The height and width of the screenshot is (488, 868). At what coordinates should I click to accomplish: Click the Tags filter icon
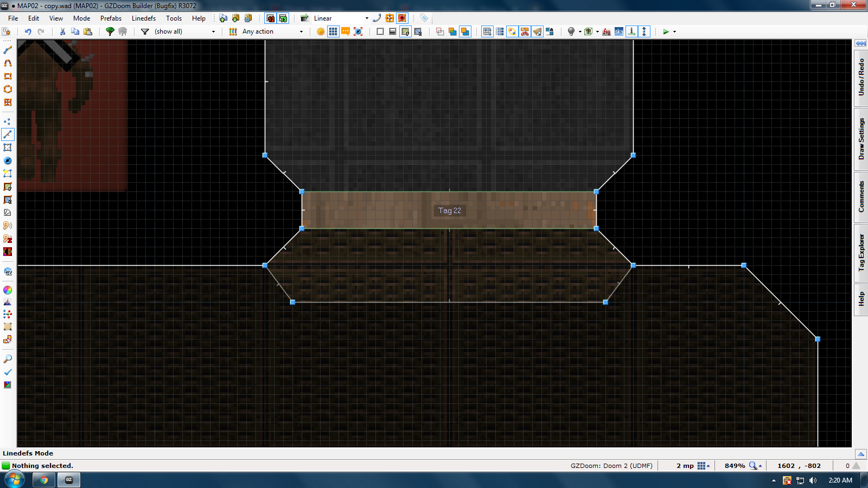(x=424, y=18)
